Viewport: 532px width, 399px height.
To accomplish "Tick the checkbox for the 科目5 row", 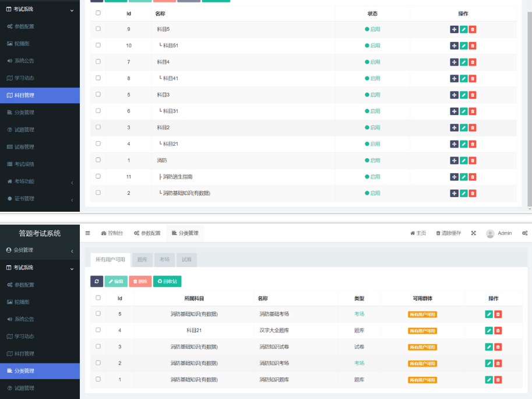I will pyautogui.click(x=98, y=29).
